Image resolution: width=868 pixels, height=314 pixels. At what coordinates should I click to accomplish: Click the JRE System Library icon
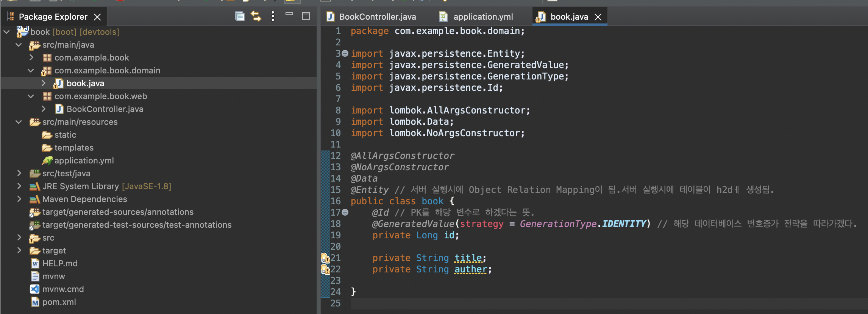(x=34, y=187)
